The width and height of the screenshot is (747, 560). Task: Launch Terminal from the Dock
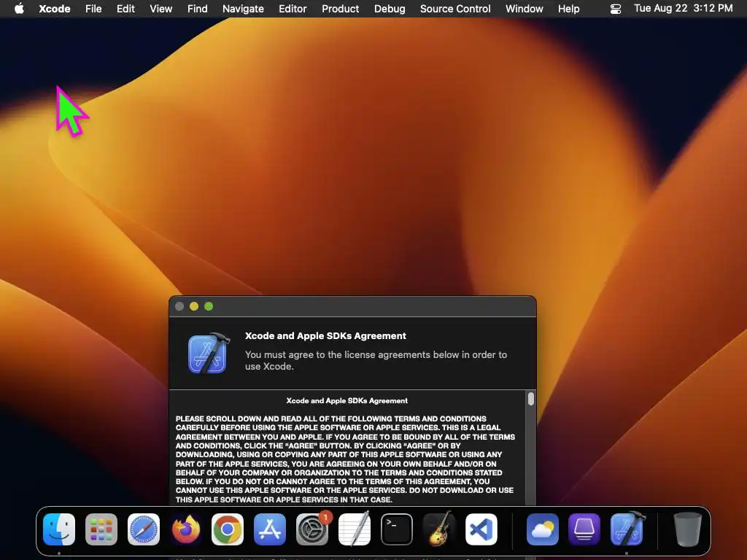pos(396,529)
